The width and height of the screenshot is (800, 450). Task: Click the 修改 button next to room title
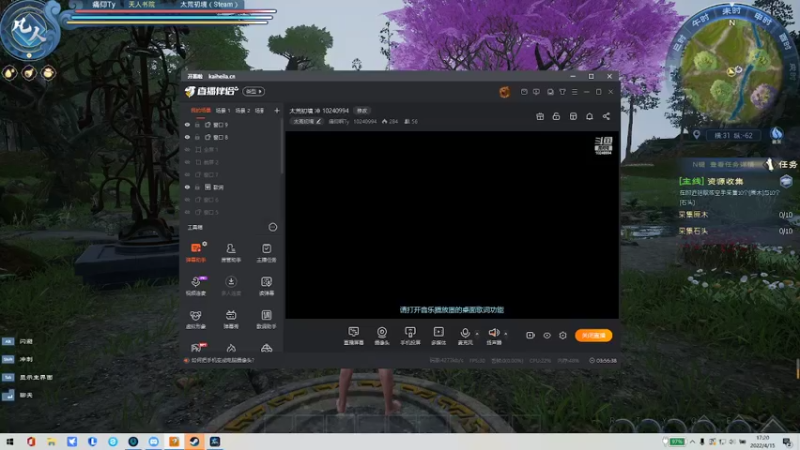tap(362, 111)
